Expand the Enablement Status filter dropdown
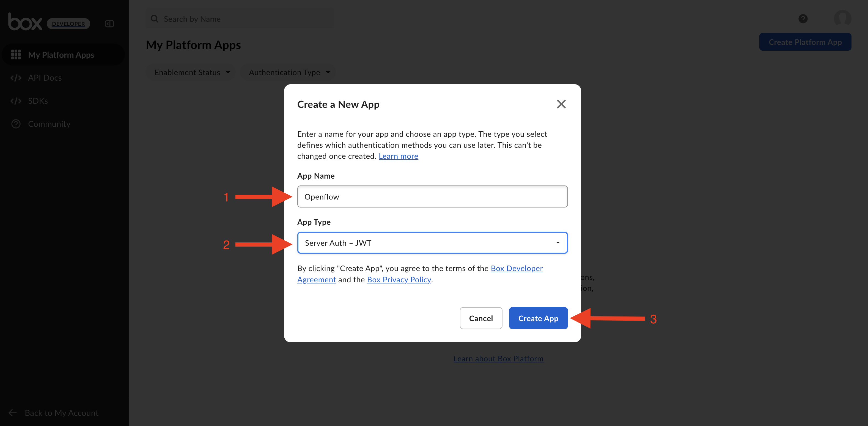 (192, 72)
